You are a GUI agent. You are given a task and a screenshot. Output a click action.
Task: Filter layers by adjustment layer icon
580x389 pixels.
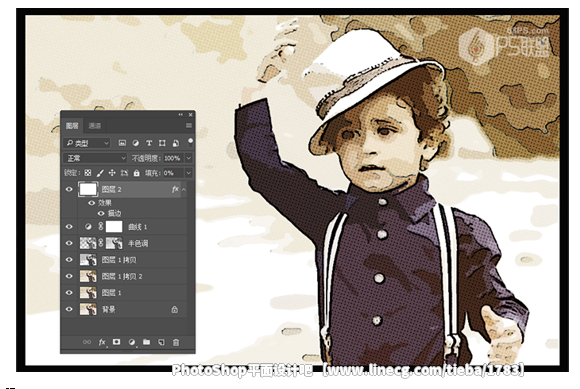click(x=136, y=143)
